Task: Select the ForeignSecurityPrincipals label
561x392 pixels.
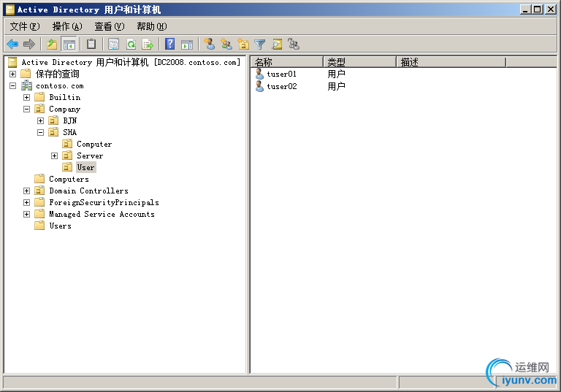Action: [104, 202]
